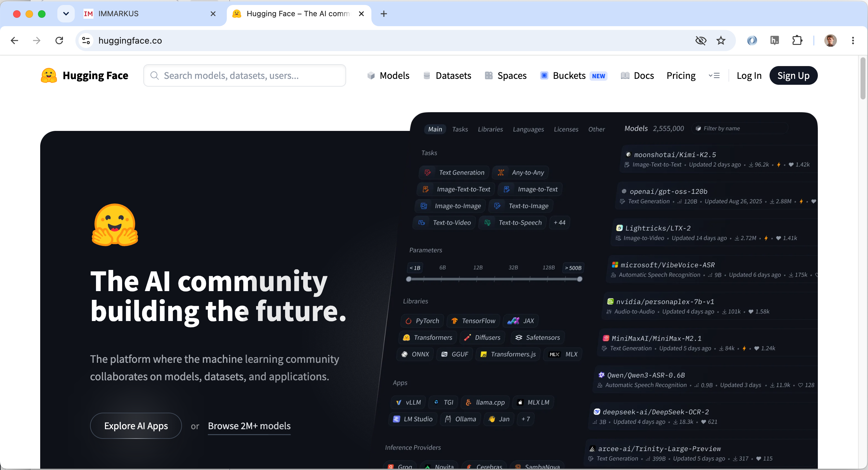Open the tab search chevron dropdown

pos(66,14)
